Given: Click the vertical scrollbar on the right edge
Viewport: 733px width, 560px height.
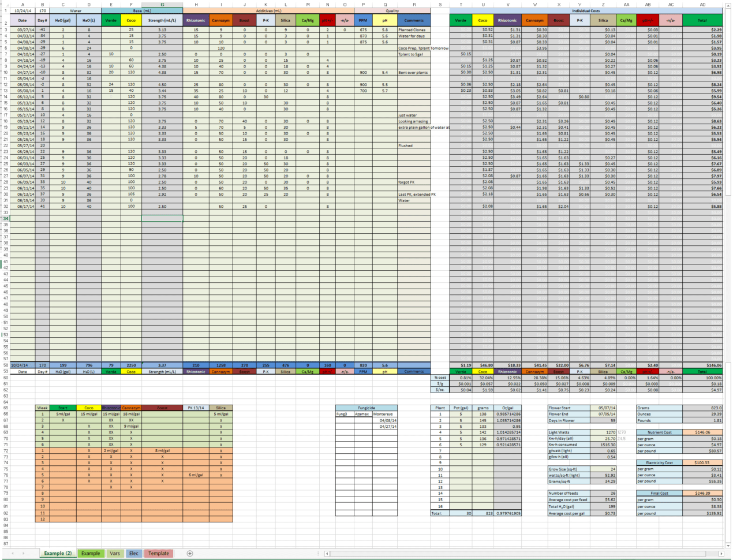Looking at the screenshot, I should (728, 277).
